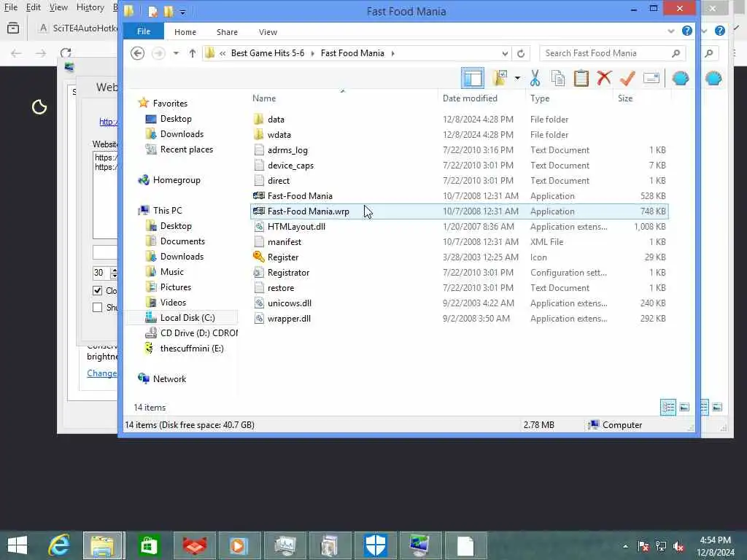Click the Copy toolbar icon
This screenshot has width=747, height=560.
(x=558, y=78)
